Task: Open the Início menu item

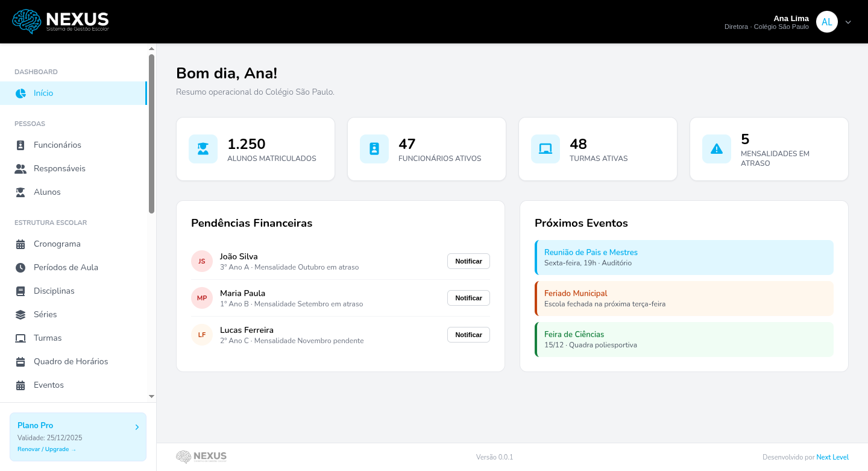Action: (74, 93)
